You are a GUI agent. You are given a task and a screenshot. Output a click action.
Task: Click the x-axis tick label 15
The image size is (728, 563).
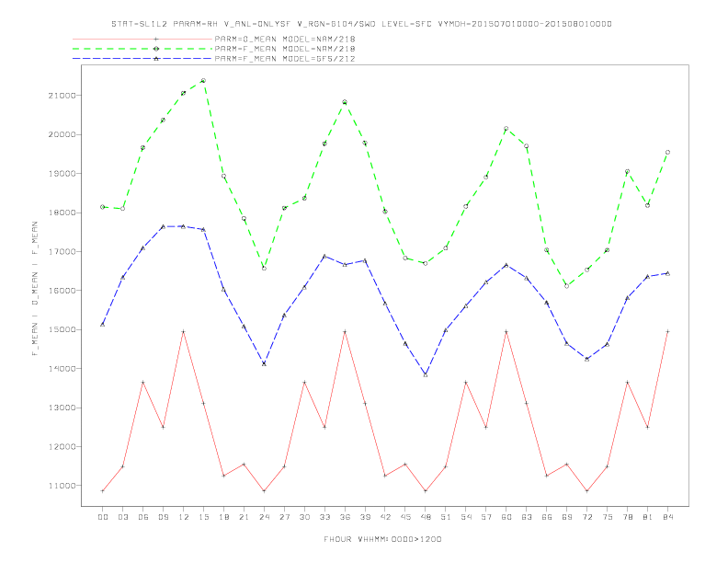tap(203, 517)
